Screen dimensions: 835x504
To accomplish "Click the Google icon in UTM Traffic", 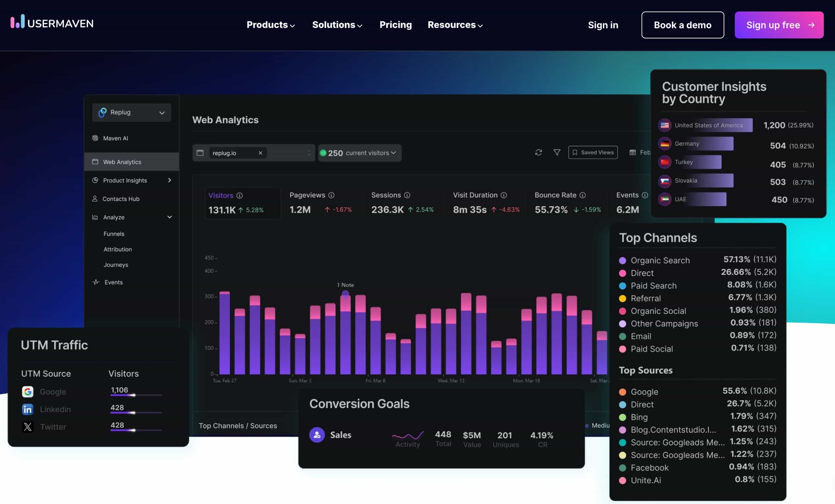I will click(x=28, y=392).
